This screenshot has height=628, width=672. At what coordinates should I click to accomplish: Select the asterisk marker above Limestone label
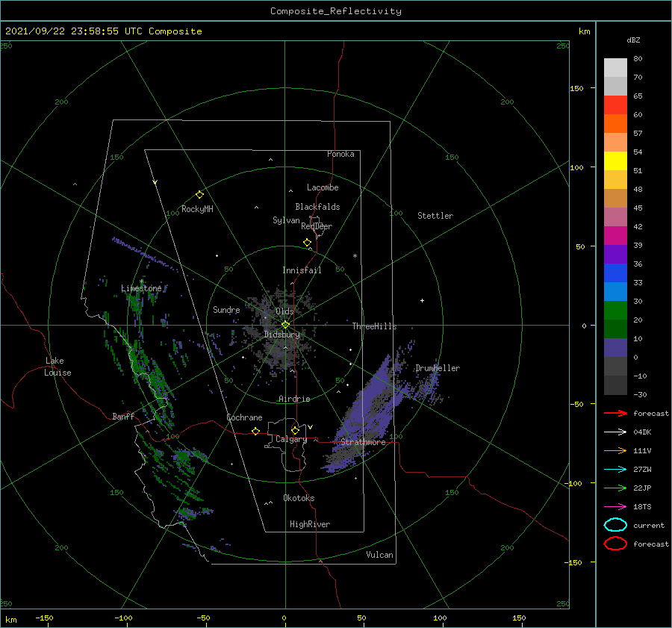point(141,282)
